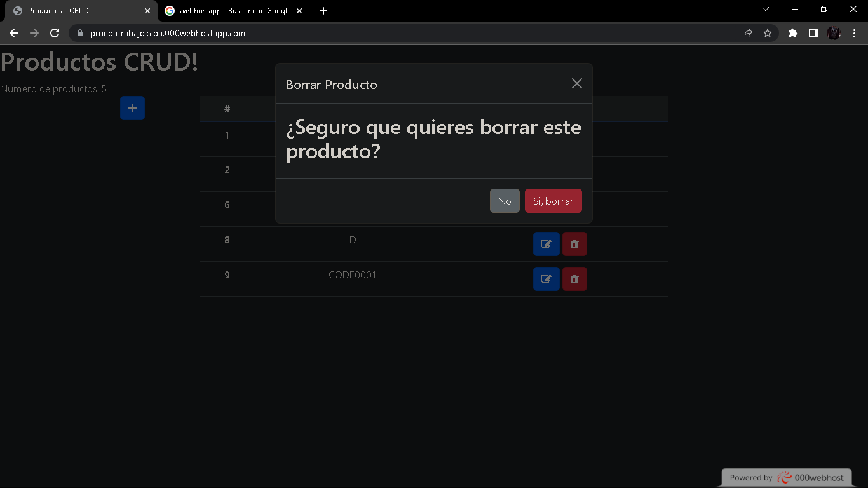Open the browser profile avatar

(x=834, y=33)
